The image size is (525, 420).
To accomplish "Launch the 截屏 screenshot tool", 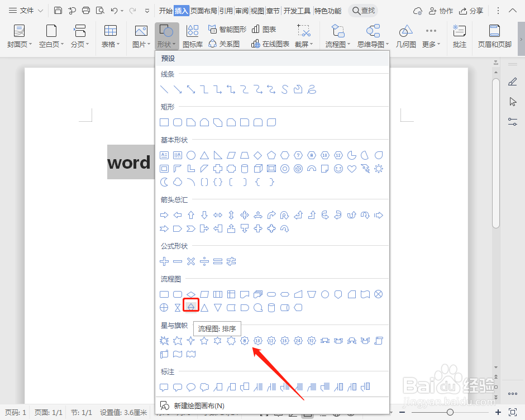I will 303,35.
